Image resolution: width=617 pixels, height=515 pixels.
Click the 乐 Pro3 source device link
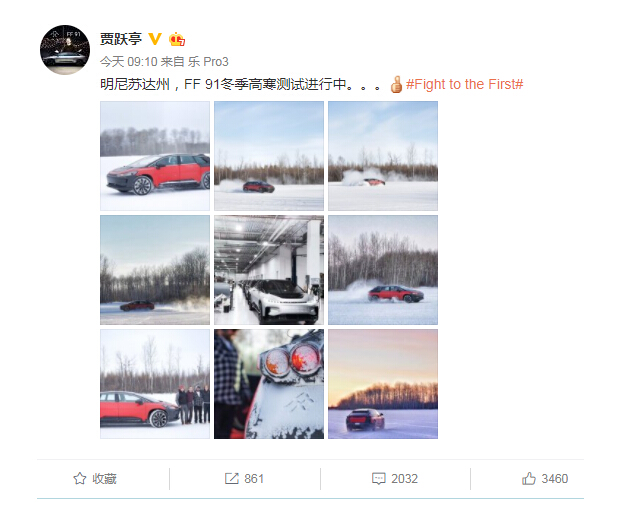pyautogui.click(x=208, y=62)
